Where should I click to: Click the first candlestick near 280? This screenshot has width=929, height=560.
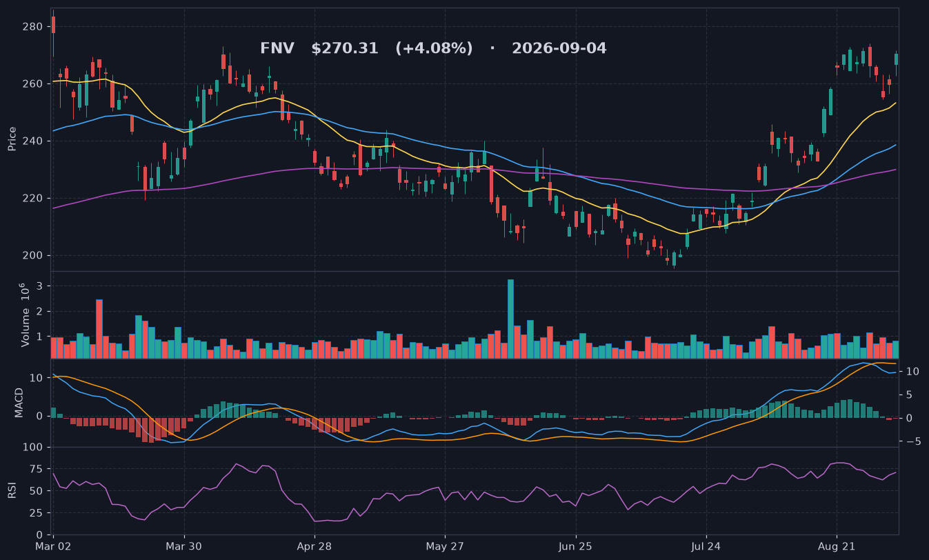tap(53, 33)
